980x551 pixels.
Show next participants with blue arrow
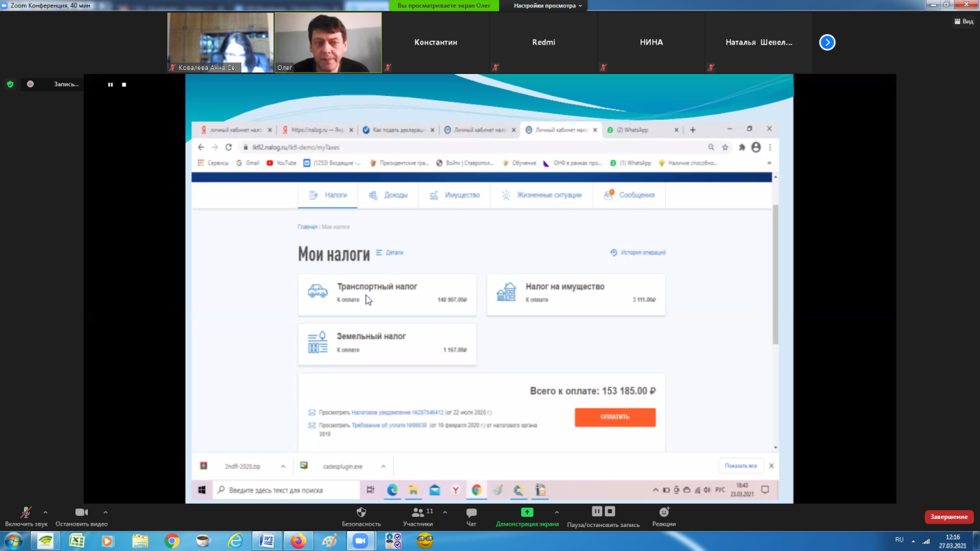coord(827,42)
